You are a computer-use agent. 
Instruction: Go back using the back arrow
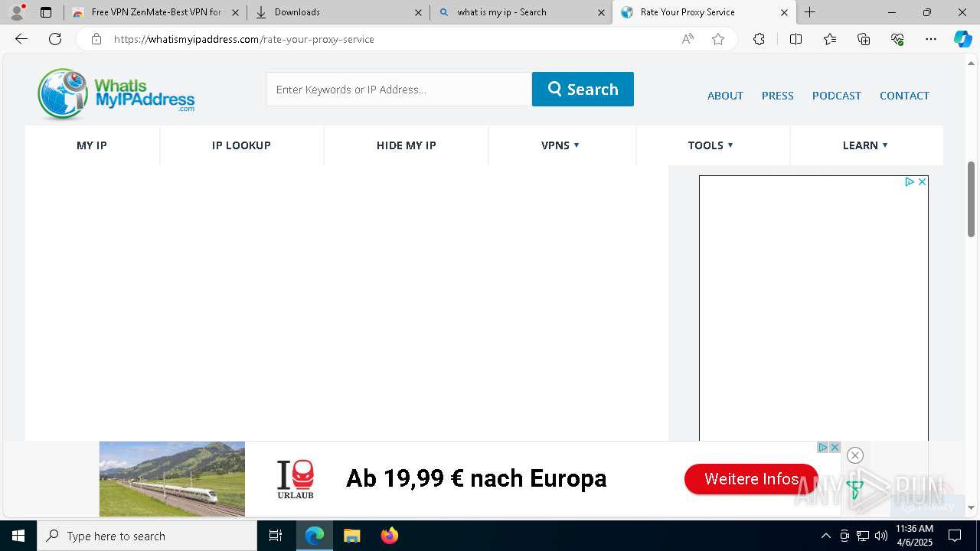[21, 39]
